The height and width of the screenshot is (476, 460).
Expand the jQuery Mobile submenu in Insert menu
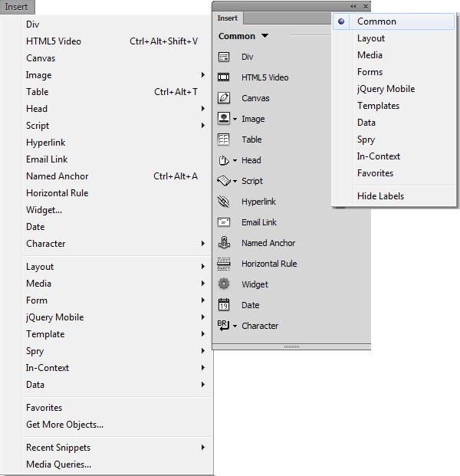203,317
